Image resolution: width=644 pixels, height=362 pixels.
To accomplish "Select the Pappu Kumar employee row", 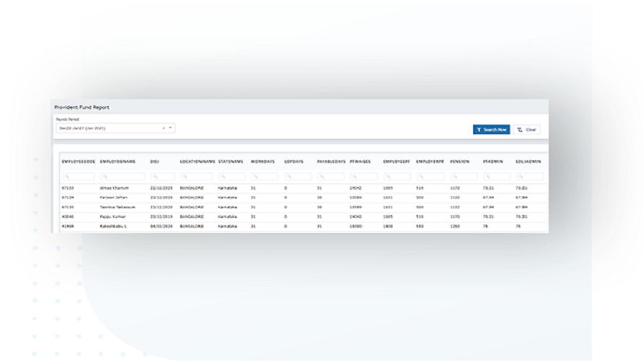I will (x=112, y=216).
